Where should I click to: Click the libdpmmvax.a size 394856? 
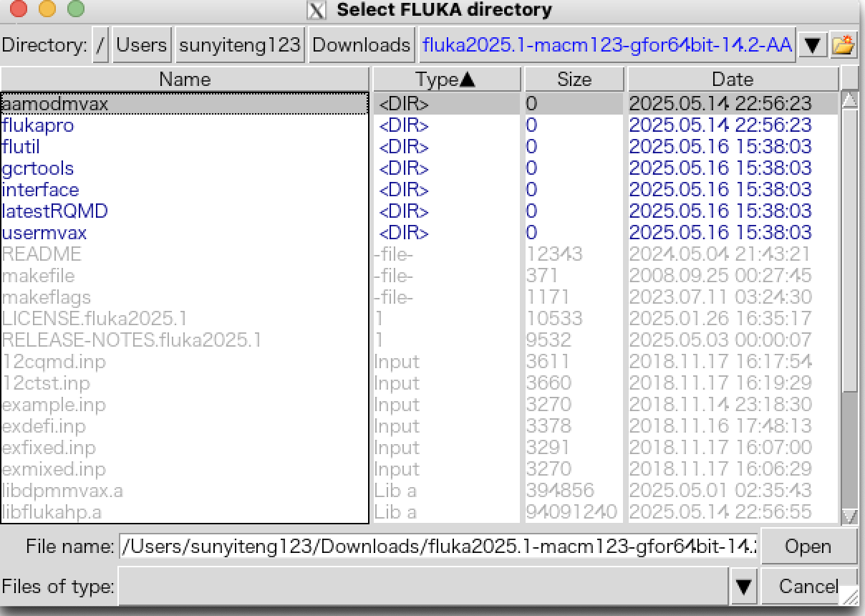point(560,491)
